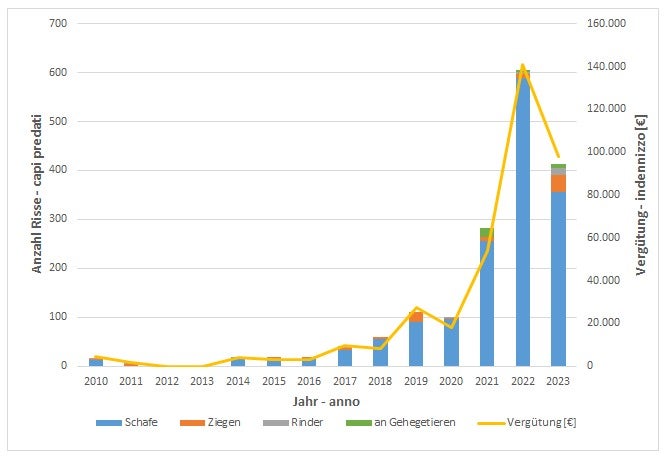Select the blue 2018 bar
The image size is (667, 458).
coord(380,352)
